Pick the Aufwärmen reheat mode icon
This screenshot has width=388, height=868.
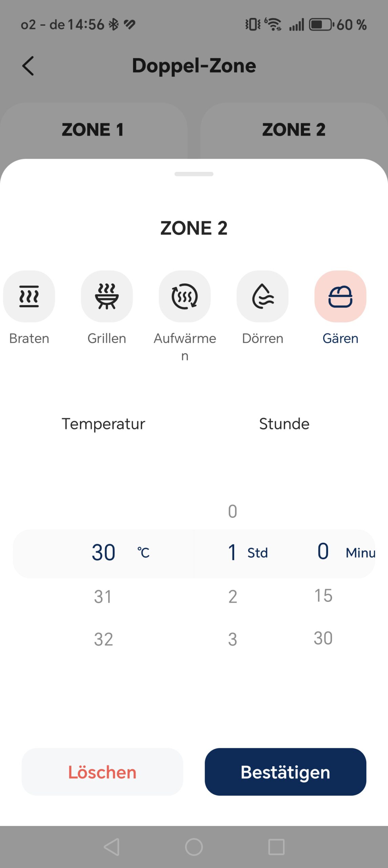(x=185, y=296)
